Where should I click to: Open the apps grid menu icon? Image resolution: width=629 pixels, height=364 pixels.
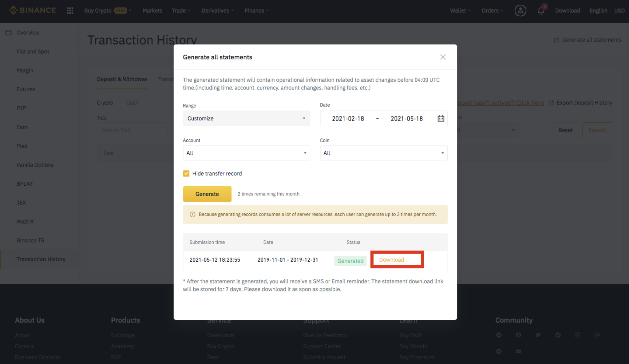[70, 10]
